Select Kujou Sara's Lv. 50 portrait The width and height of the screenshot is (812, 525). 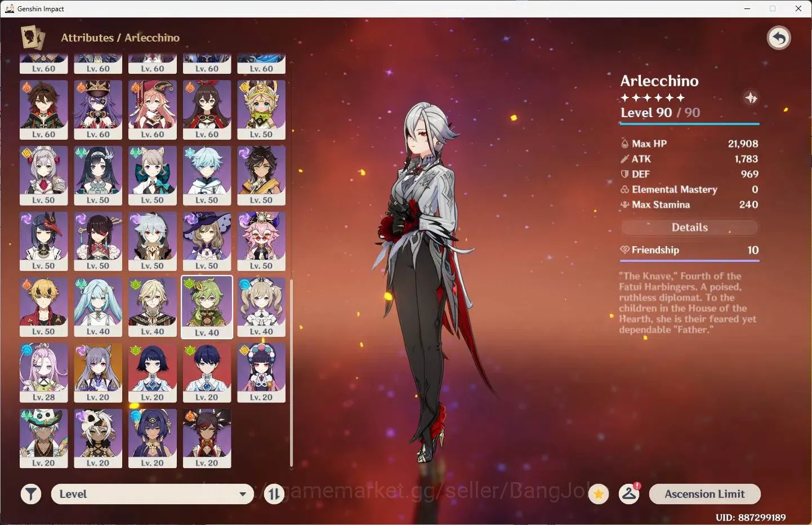[43, 242]
